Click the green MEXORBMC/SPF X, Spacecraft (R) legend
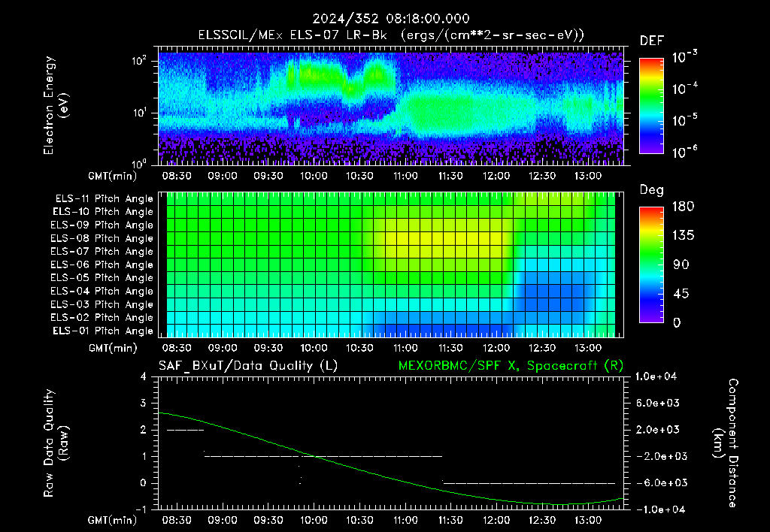The height and width of the screenshot is (532, 770). click(511, 366)
